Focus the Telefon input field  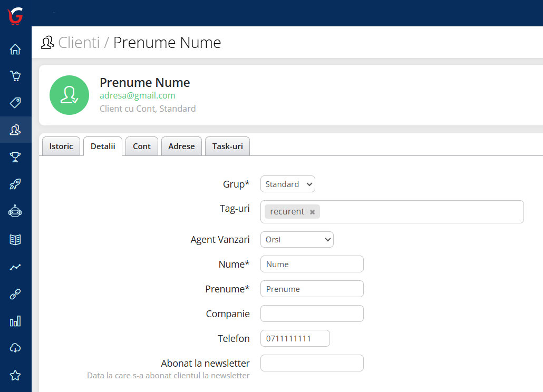click(295, 338)
